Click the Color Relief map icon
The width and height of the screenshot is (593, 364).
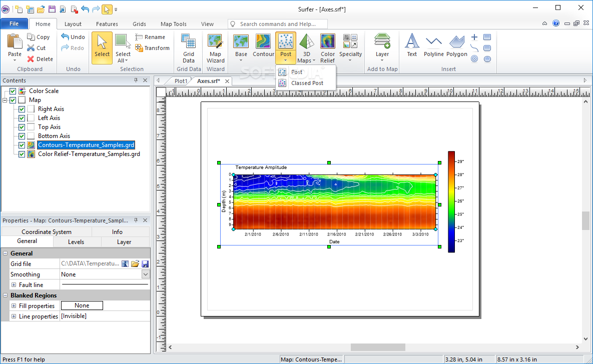coord(327,41)
